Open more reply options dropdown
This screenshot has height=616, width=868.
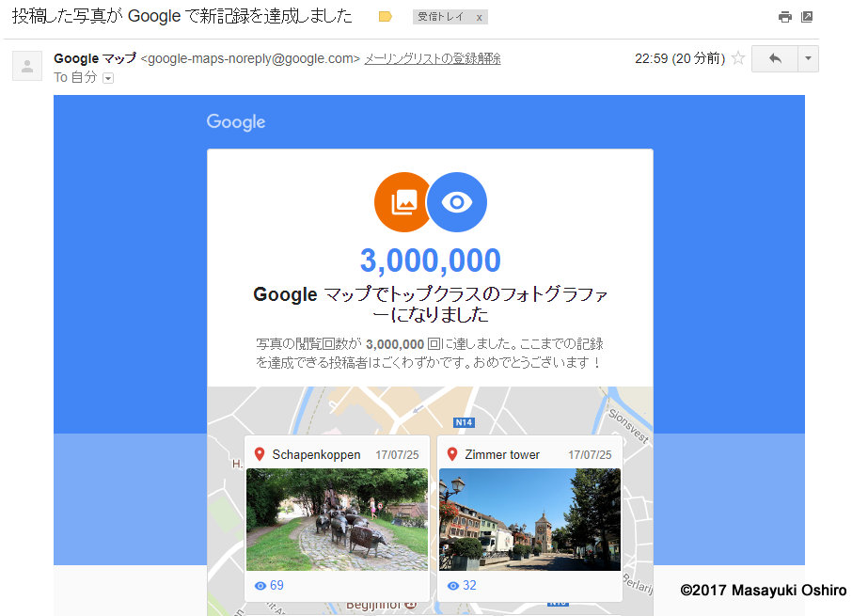point(808,58)
